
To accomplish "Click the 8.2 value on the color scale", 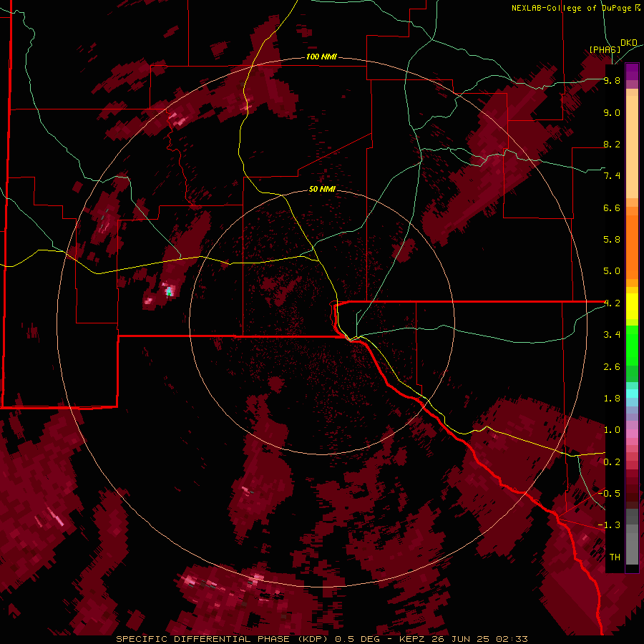I will click(x=612, y=144).
